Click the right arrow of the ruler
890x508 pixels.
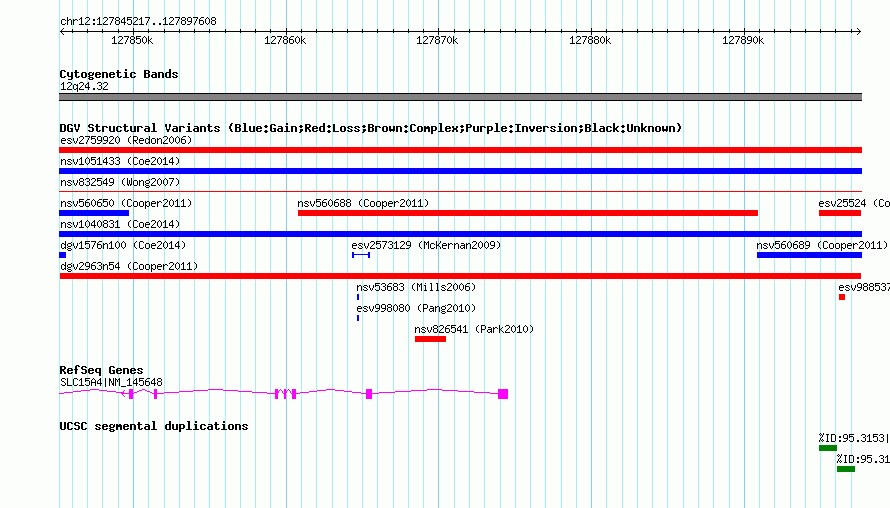(x=858, y=31)
